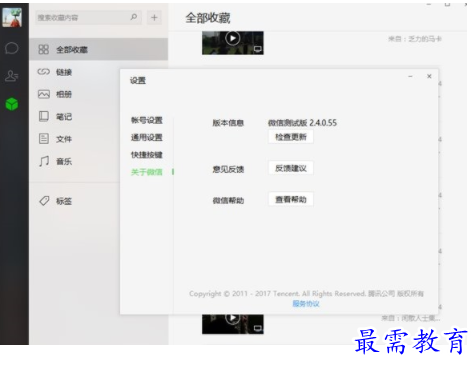The image size is (476, 373).
Task: Click the 设置 dialog title
Action: [138, 80]
